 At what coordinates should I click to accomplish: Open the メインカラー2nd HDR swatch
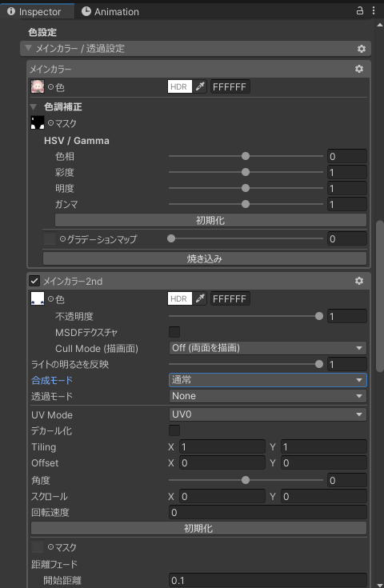[180, 298]
